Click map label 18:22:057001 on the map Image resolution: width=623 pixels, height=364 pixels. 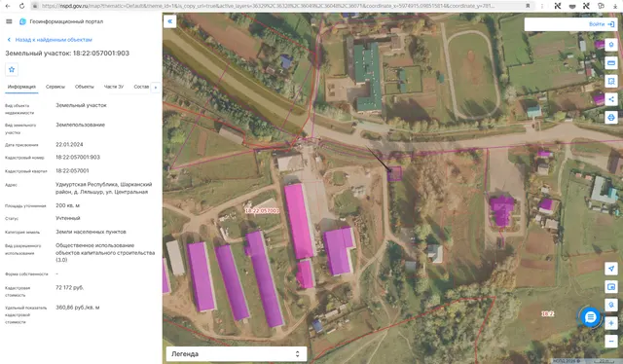click(262, 210)
